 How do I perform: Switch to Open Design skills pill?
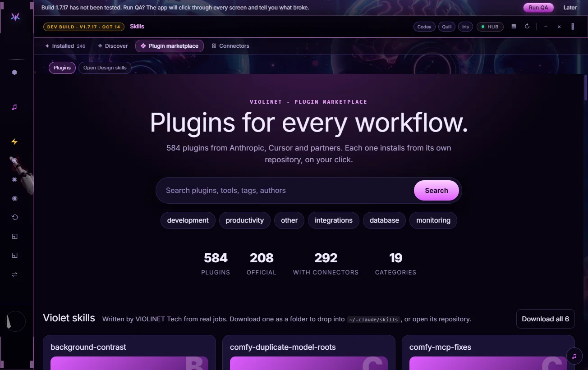pos(105,68)
